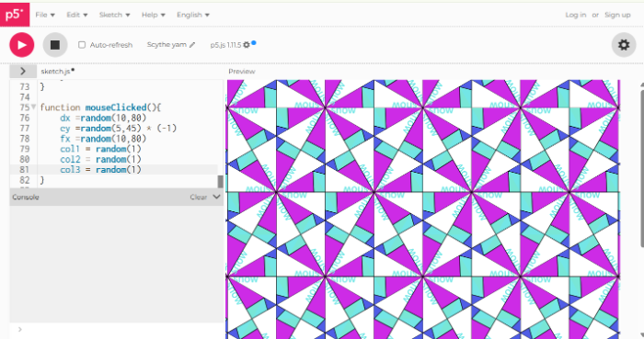This screenshot has height=339, width=644.
Task: Expand the Sketch dropdown menu
Action: 114,15
